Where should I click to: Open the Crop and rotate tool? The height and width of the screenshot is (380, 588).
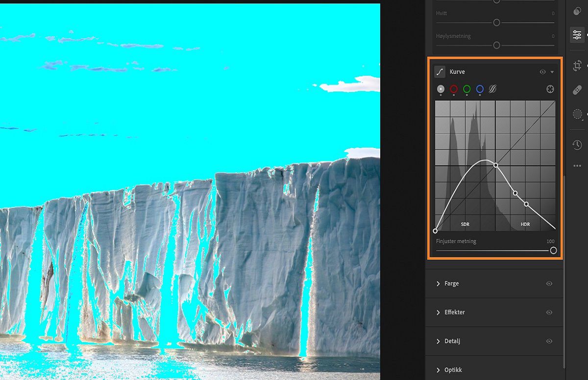pyautogui.click(x=577, y=65)
